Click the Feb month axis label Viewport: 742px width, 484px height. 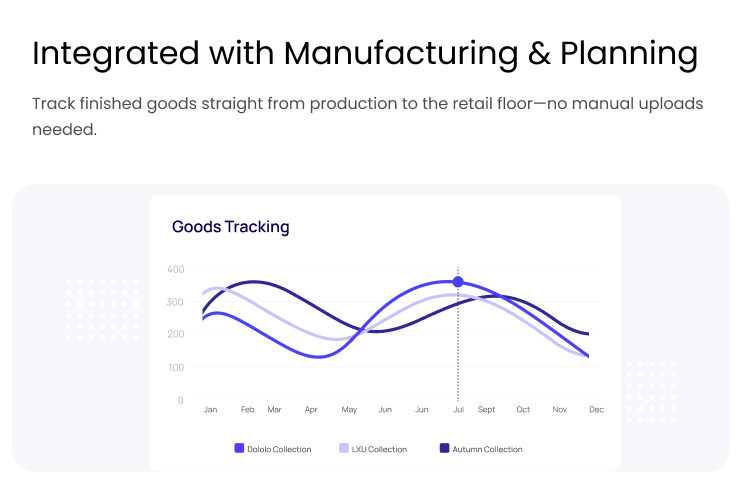coord(247,410)
